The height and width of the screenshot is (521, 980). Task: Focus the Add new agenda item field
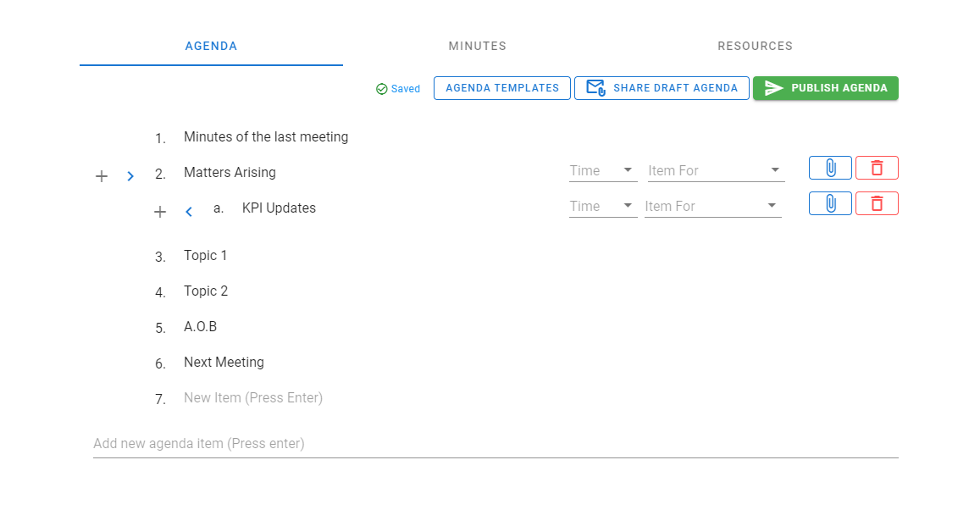(496, 444)
